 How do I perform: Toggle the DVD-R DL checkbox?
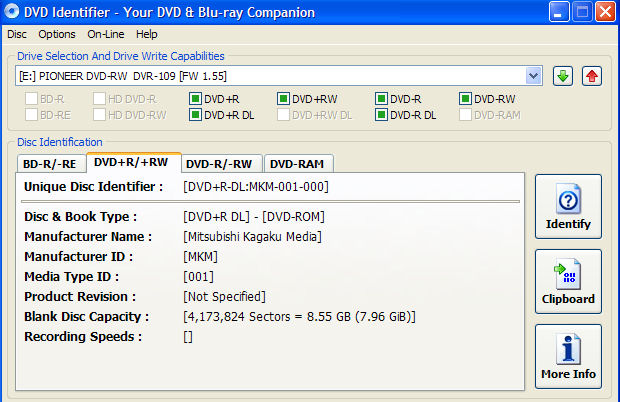point(381,115)
